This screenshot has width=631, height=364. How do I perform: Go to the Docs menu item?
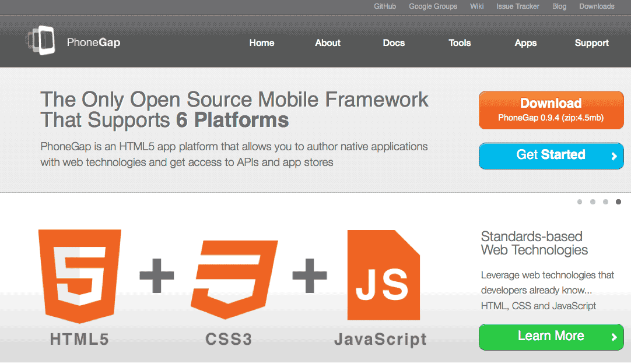click(x=394, y=43)
